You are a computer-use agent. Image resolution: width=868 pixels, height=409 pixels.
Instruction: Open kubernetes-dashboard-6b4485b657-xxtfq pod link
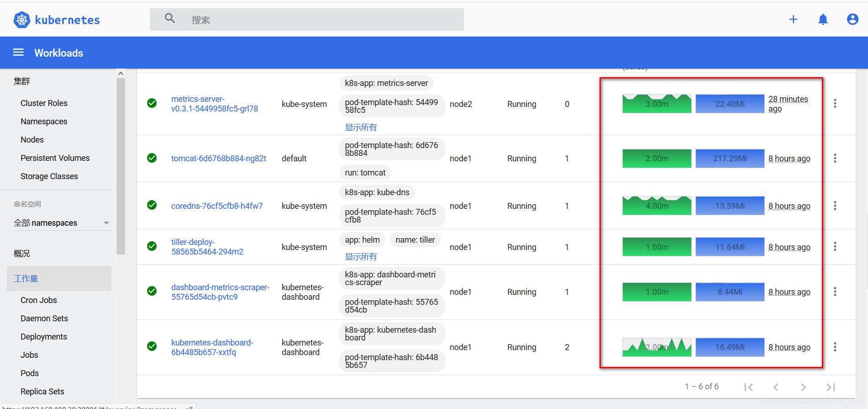point(212,347)
